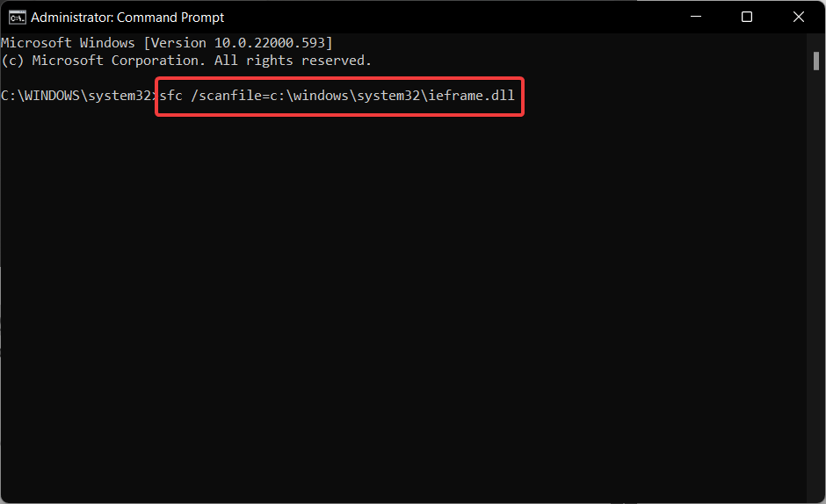Open the Command Prompt system menu icon
The image size is (826, 504).
(17, 18)
